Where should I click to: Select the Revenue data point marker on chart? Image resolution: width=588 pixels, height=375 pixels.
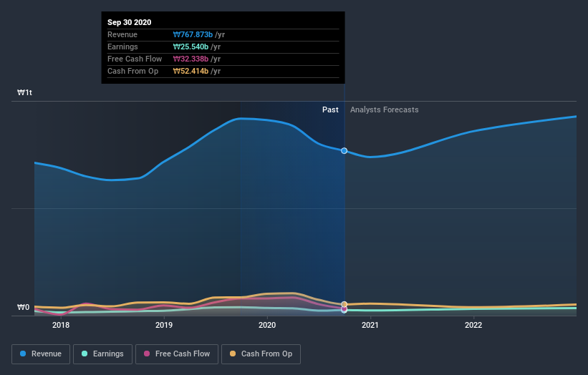pos(344,150)
